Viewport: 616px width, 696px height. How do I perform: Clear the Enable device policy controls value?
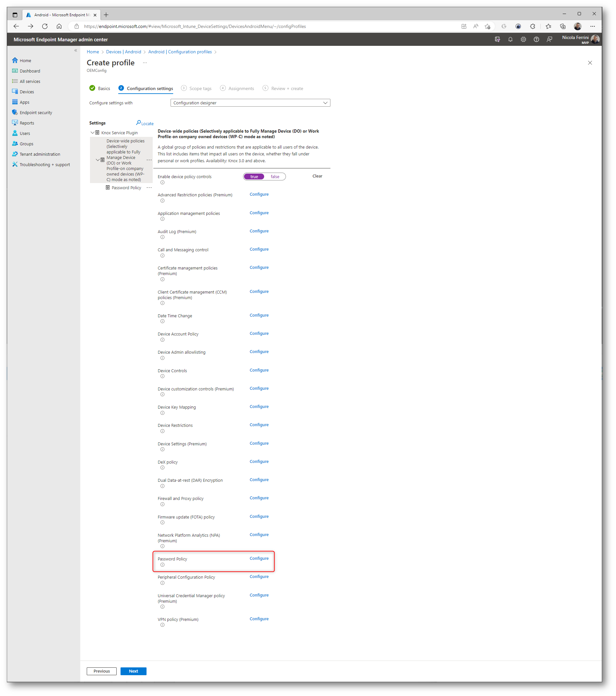pos(317,176)
